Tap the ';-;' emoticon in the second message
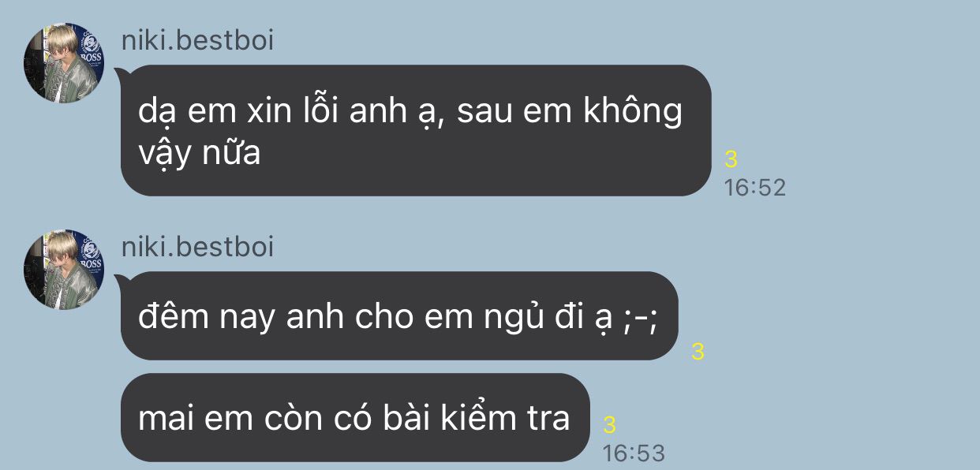The image size is (980, 470). pos(637,317)
